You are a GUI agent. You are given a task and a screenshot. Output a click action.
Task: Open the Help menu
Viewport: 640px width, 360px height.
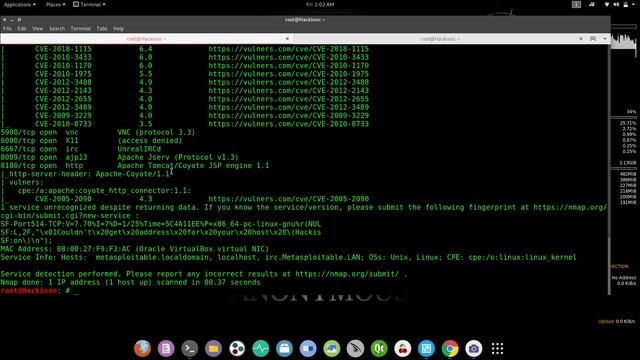click(x=118, y=29)
